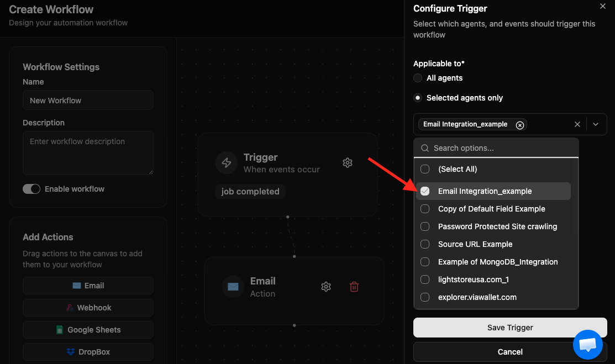Collapse the agents dropdown chevron
Viewport: 615px width, 364px height.
tap(596, 124)
